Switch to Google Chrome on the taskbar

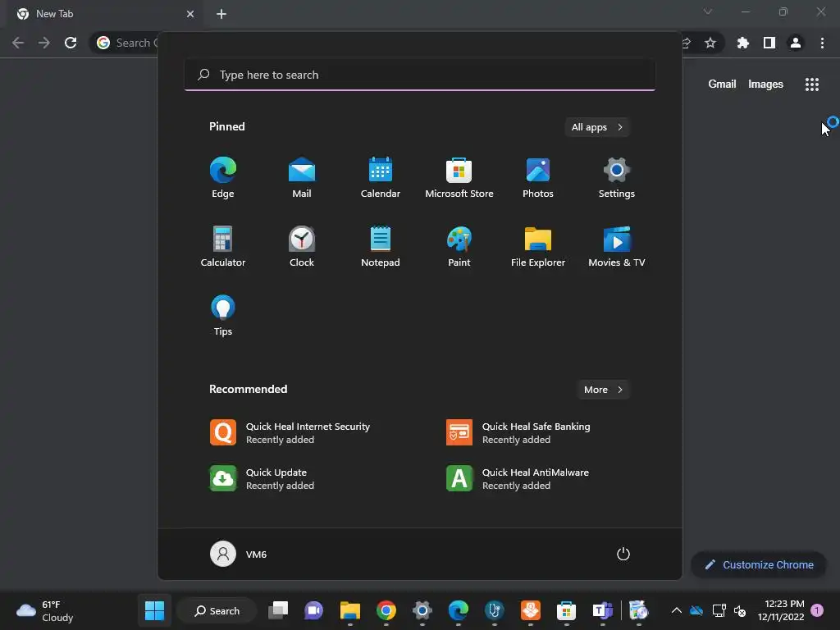tap(386, 610)
